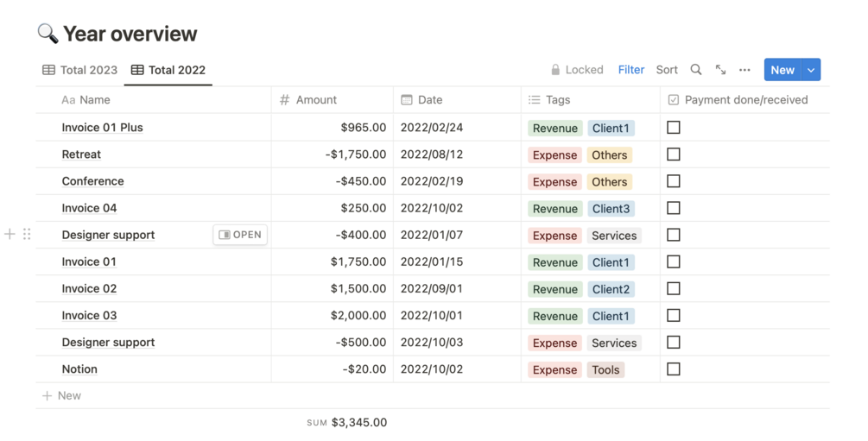The image size is (868, 441).
Task: Mark Notion payment as done
Action: pyautogui.click(x=674, y=369)
